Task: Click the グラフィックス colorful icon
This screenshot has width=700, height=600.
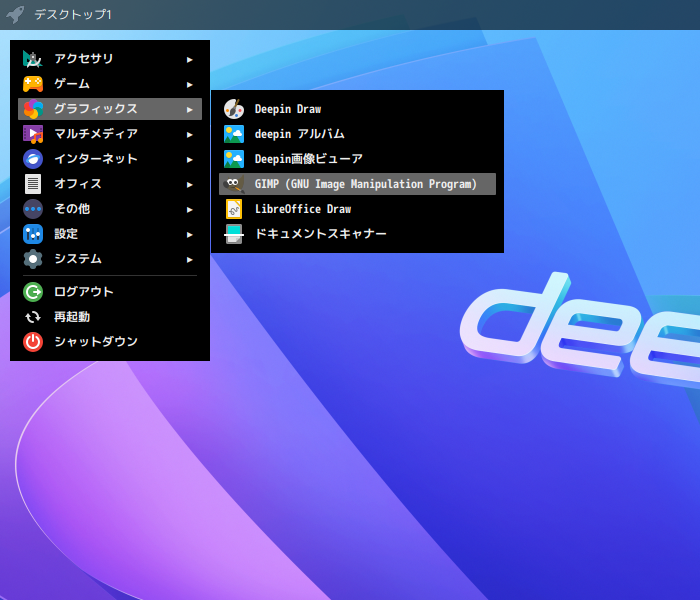Action: 33,109
